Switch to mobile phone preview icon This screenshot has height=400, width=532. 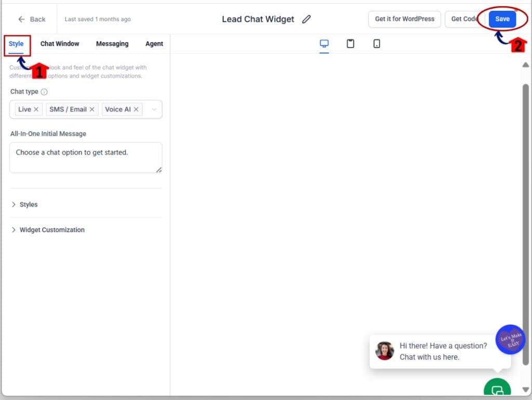pyautogui.click(x=377, y=44)
